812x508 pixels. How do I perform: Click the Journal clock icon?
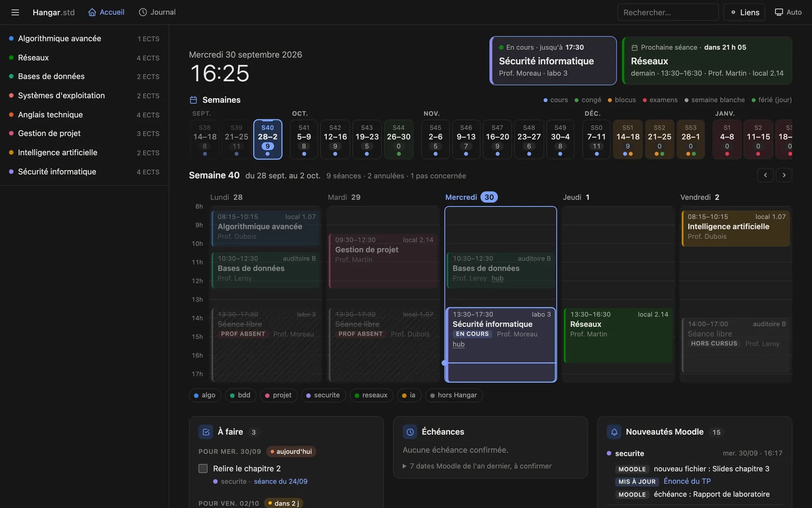(x=143, y=12)
